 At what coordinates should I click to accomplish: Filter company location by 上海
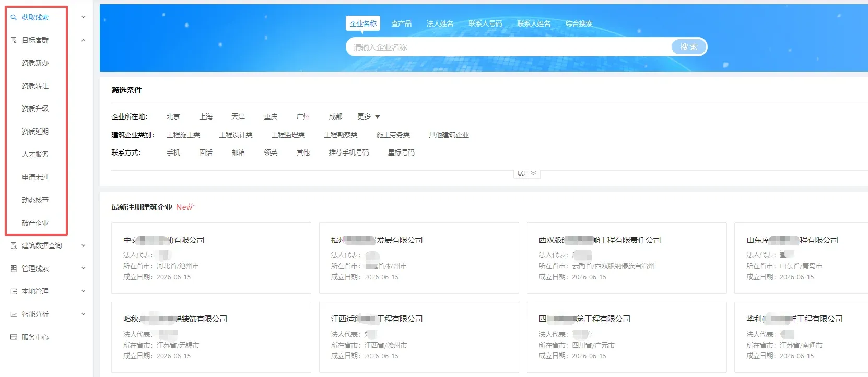(206, 116)
